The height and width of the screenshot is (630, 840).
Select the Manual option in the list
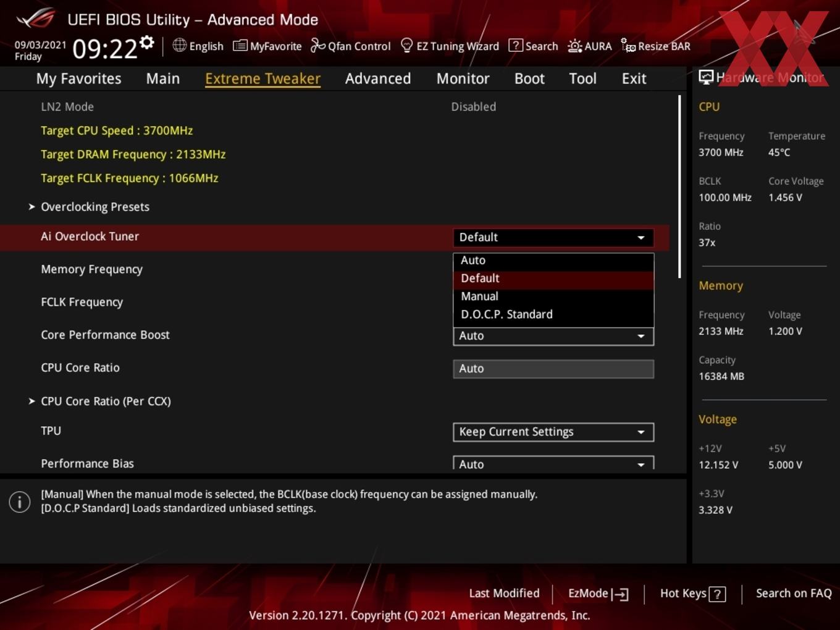coord(553,296)
